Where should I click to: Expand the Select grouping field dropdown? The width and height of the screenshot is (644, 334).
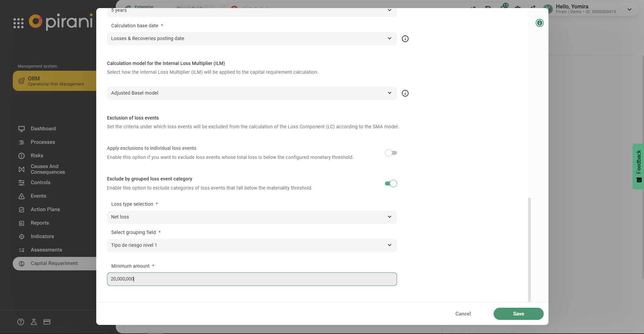pyautogui.click(x=252, y=245)
